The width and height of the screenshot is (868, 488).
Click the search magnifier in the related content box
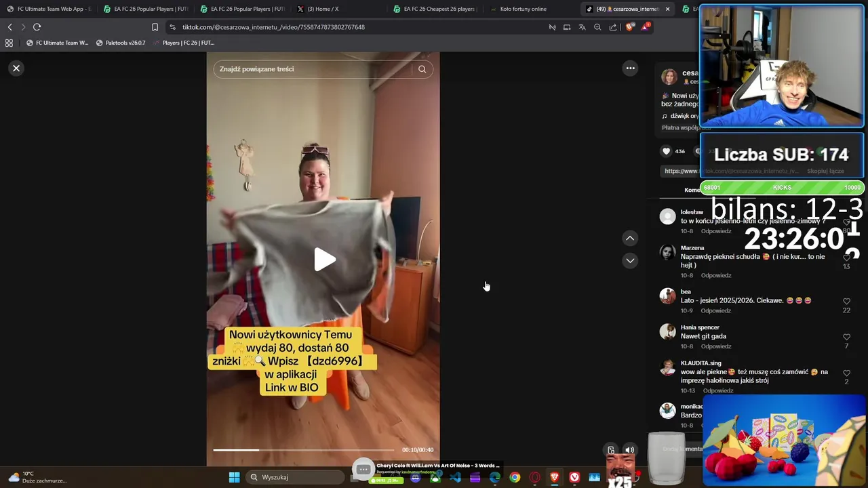pyautogui.click(x=422, y=69)
